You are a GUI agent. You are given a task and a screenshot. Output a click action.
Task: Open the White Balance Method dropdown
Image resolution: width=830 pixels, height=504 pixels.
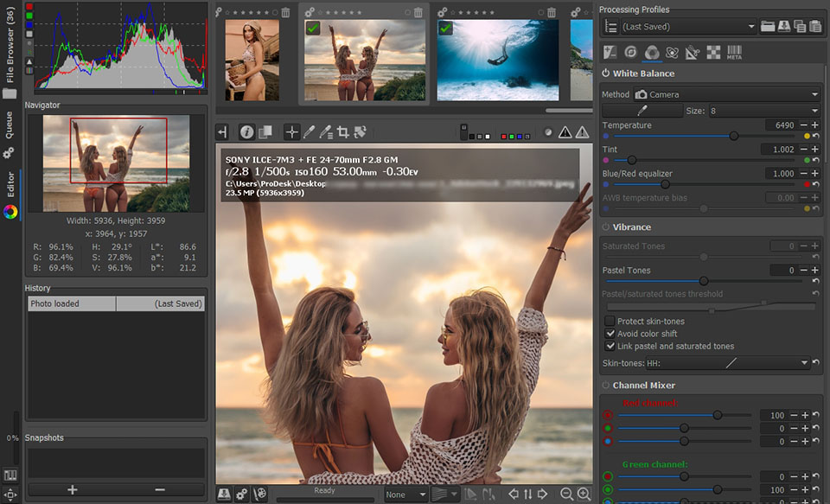click(x=727, y=94)
